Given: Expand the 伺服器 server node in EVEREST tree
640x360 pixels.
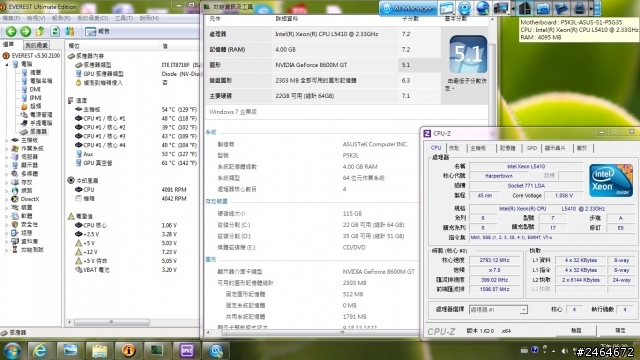Looking at the screenshot, I should coord(7,157).
